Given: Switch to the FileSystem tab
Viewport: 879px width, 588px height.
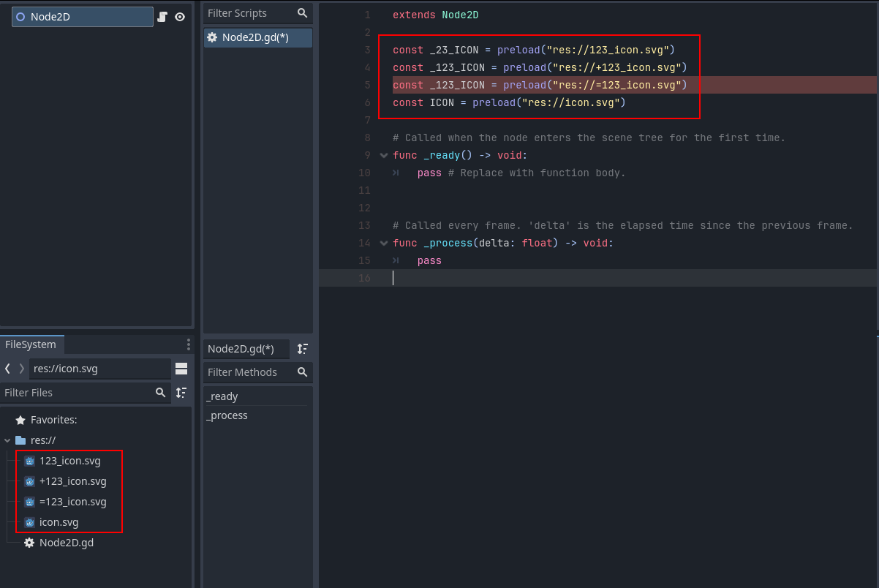Looking at the screenshot, I should point(32,344).
